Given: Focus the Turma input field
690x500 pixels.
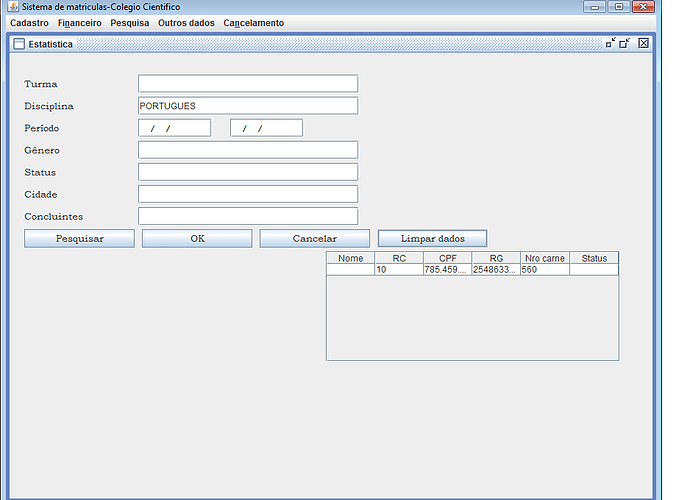Looking at the screenshot, I should click(248, 84).
